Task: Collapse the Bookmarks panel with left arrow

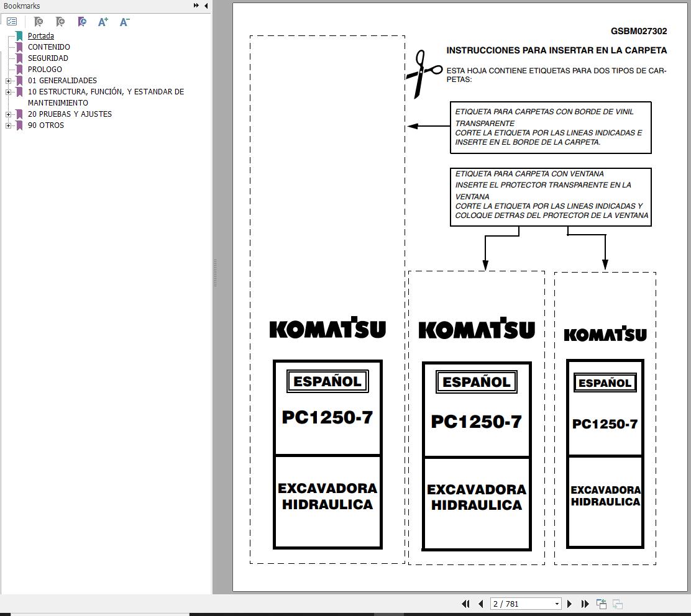Action: 206,6
